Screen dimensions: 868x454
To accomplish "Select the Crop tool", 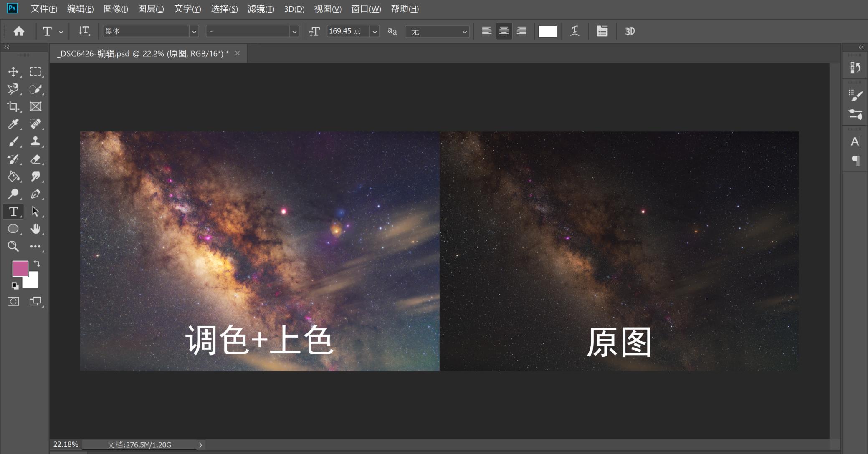I will [13, 106].
